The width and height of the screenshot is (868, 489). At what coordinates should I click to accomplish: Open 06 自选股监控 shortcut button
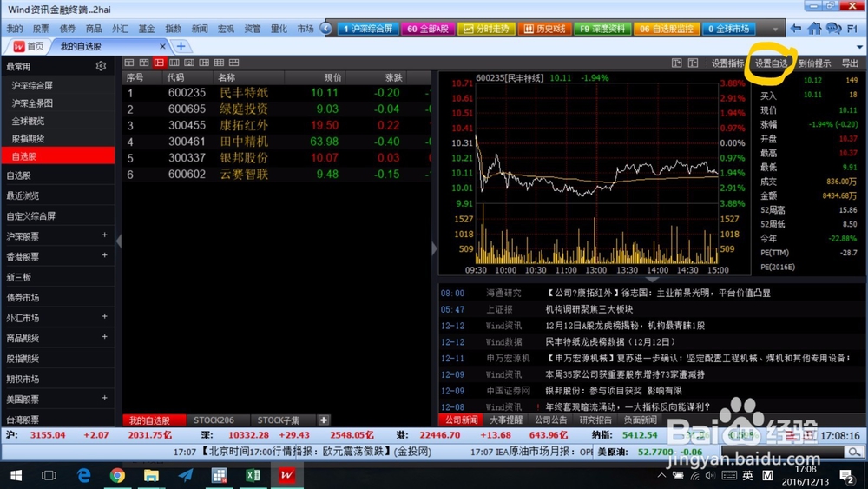(x=667, y=29)
